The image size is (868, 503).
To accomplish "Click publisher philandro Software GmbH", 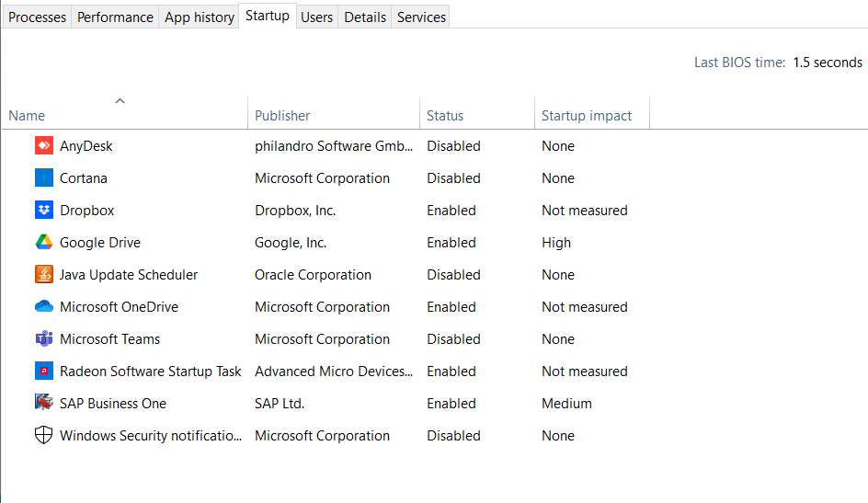I will pyautogui.click(x=334, y=146).
